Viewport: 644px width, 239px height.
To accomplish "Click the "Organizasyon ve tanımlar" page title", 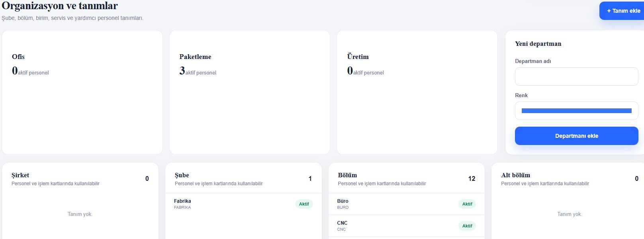I will pyautogui.click(x=60, y=6).
